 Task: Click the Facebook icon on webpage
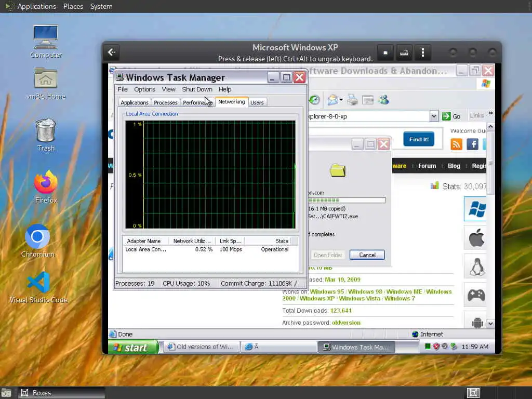(472, 144)
